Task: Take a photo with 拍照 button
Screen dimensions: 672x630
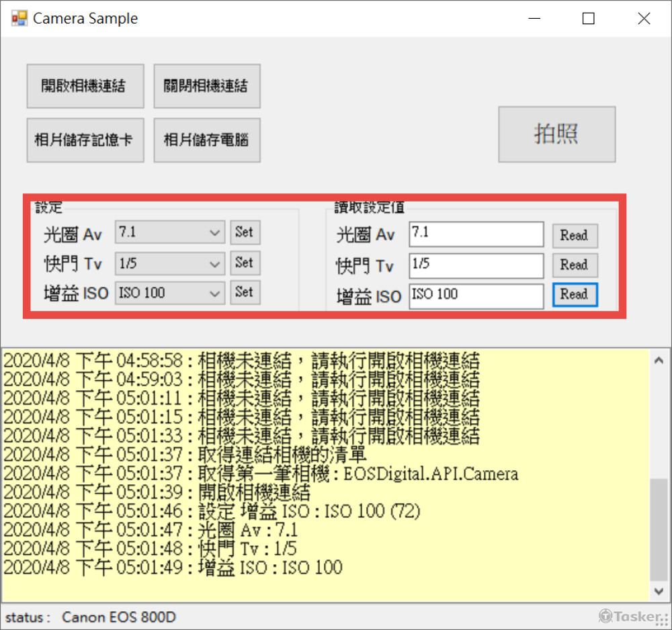Action: pos(556,134)
